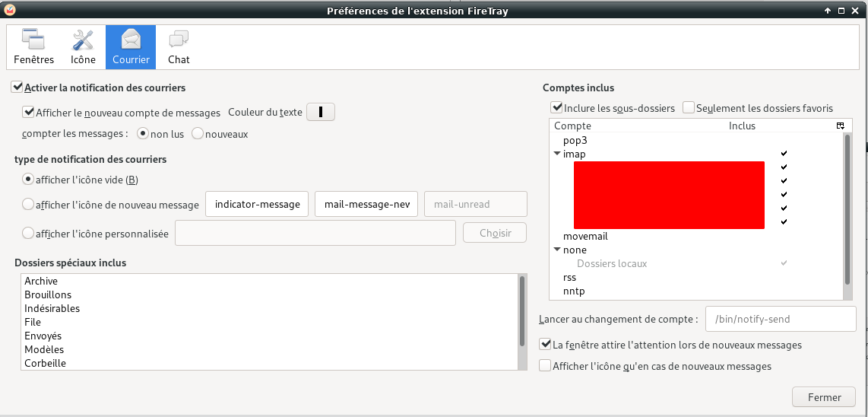Open the Chat bubbles tab icon

point(179,40)
